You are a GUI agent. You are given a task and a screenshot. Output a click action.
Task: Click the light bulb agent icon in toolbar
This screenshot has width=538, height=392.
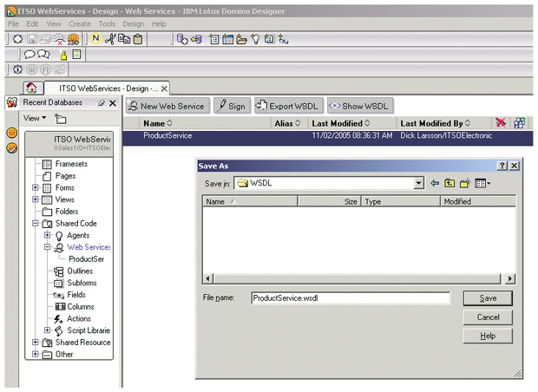point(255,39)
